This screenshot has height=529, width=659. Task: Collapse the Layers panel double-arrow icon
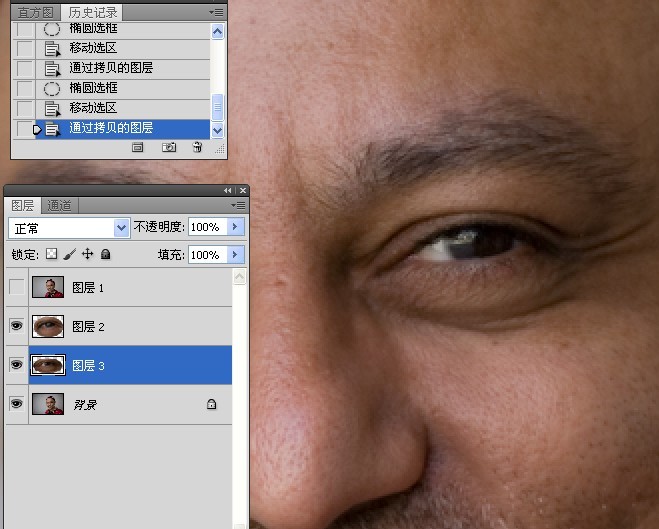tap(228, 190)
